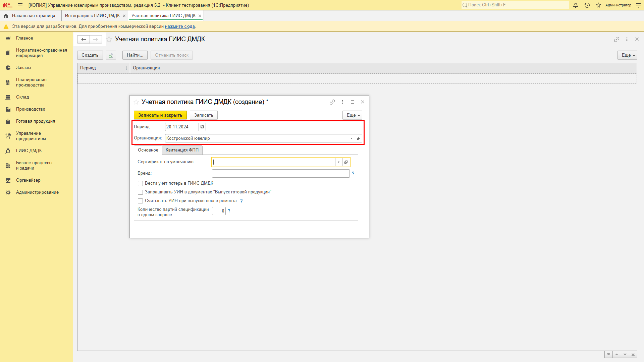Show help for Количество партий спецификации
Image resolution: width=644 pixels, height=362 pixels.
click(x=229, y=211)
